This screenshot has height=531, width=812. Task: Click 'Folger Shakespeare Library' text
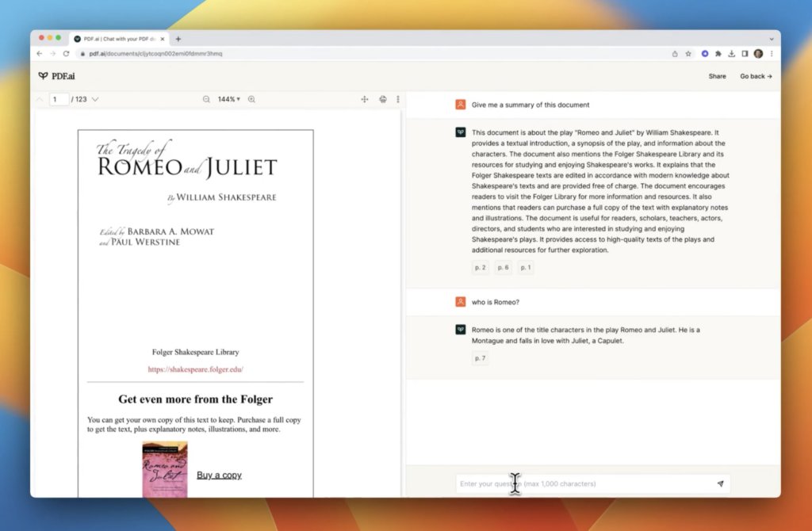195,352
